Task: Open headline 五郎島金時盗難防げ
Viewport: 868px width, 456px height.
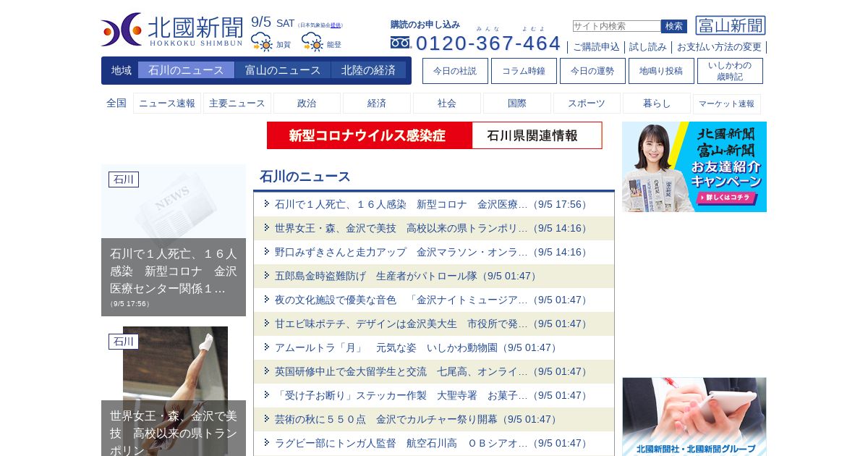Action: [407, 276]
